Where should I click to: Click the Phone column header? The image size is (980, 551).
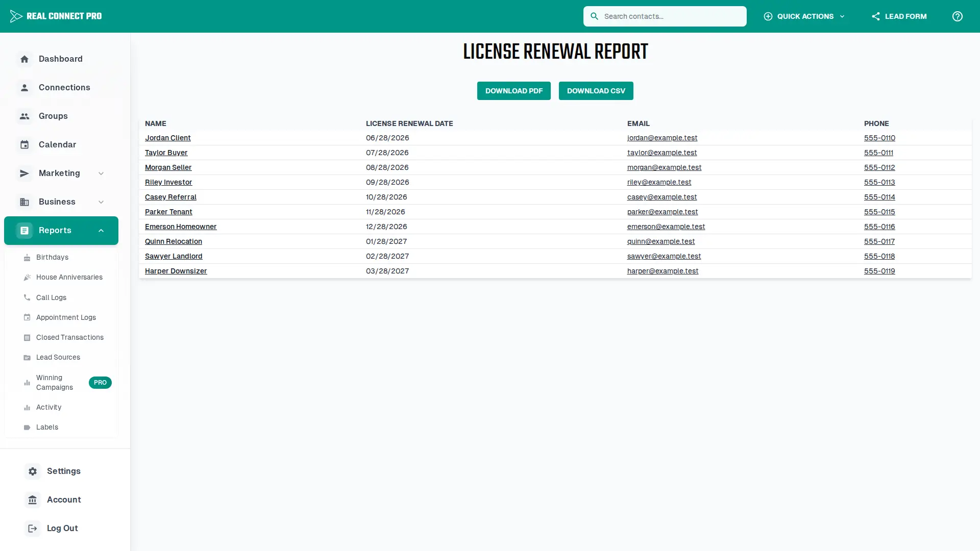point(876,123)
